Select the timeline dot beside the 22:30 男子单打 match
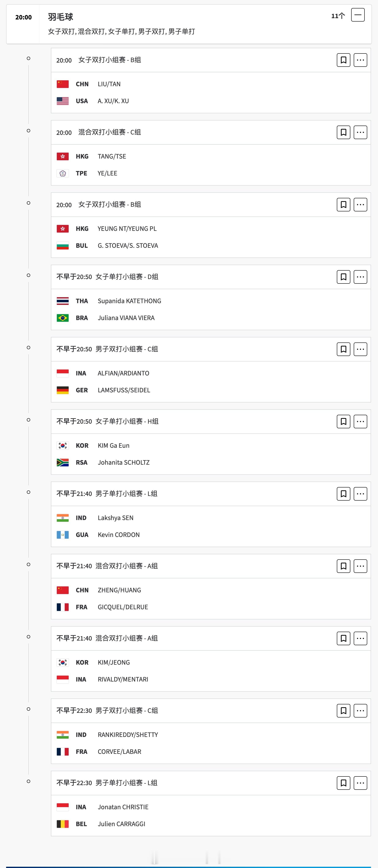 pyautogui.click(x=29, y=781)
